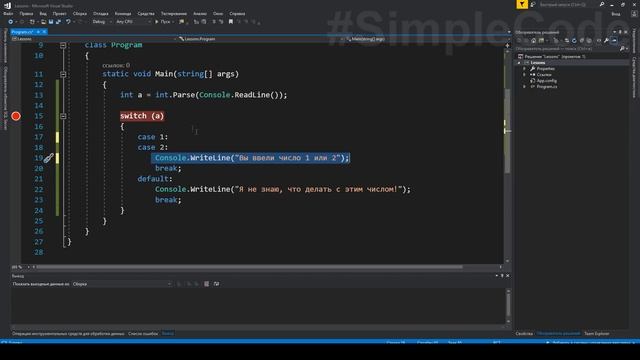Click Solution Explorer Home icon

533,40
